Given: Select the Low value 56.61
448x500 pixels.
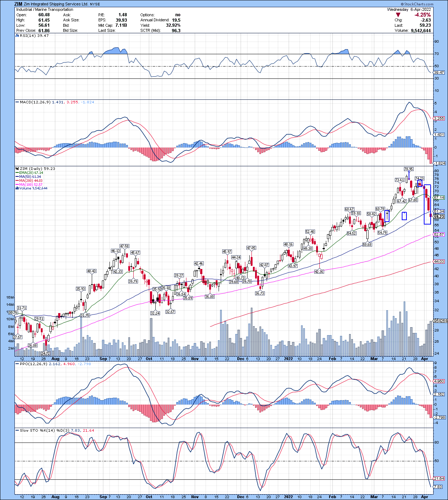Looking at the screenshot, I should 44,25.
